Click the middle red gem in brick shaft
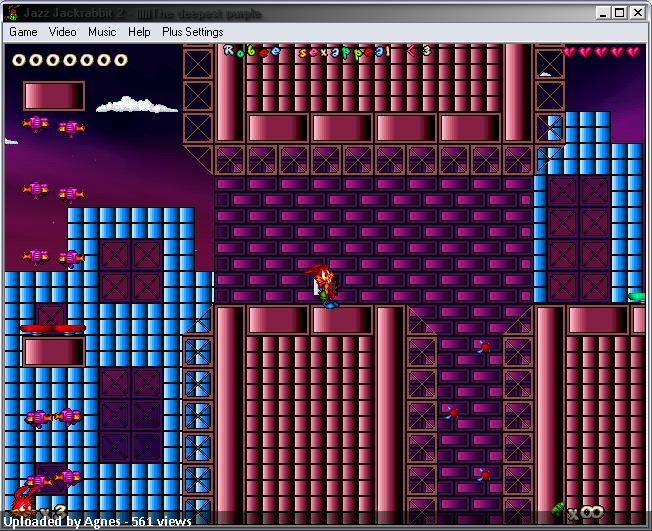 (452, 412)
